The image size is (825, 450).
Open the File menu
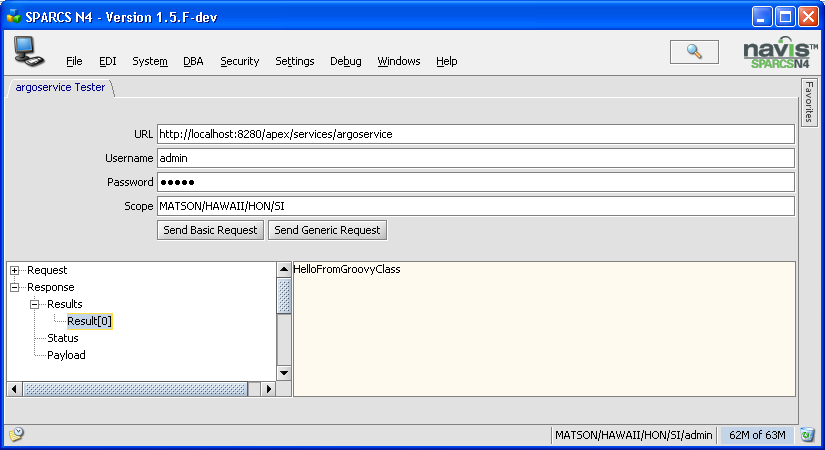(74, 61)
